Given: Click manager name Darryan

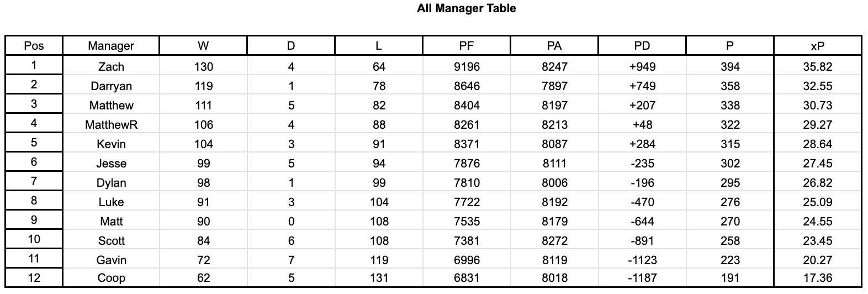Looking at the screenshot, I should [x=111, y=86].
